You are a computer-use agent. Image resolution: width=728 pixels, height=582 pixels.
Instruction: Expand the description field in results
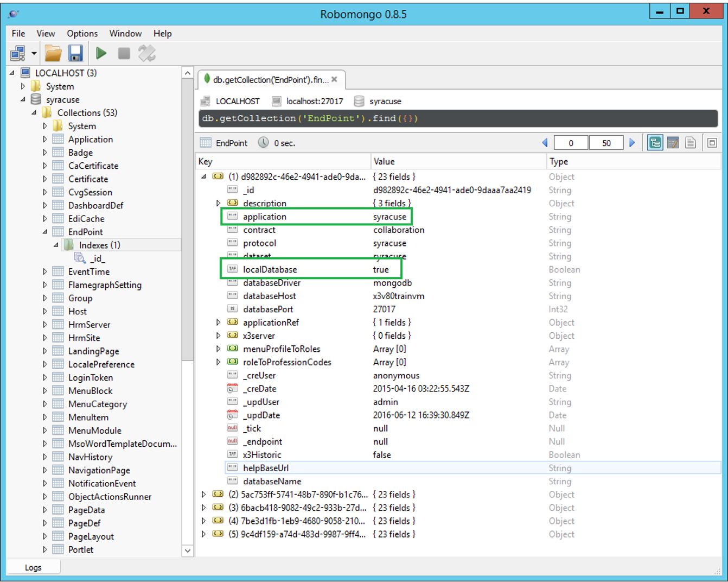[218, 203]
